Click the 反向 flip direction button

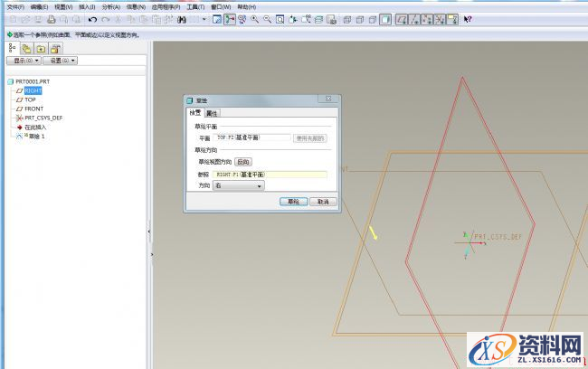(x=243, y=161)
